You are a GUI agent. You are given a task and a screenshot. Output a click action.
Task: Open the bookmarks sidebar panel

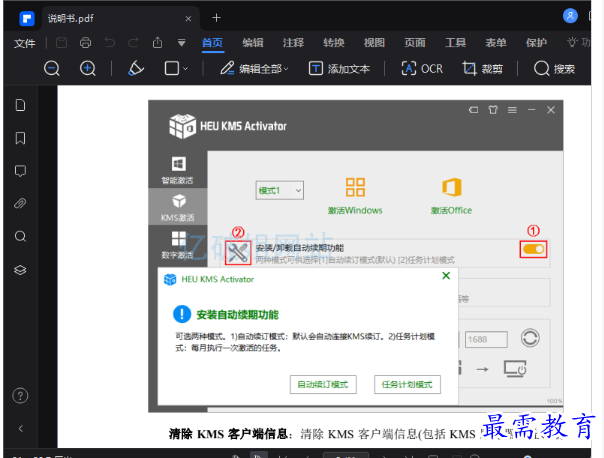20,138
